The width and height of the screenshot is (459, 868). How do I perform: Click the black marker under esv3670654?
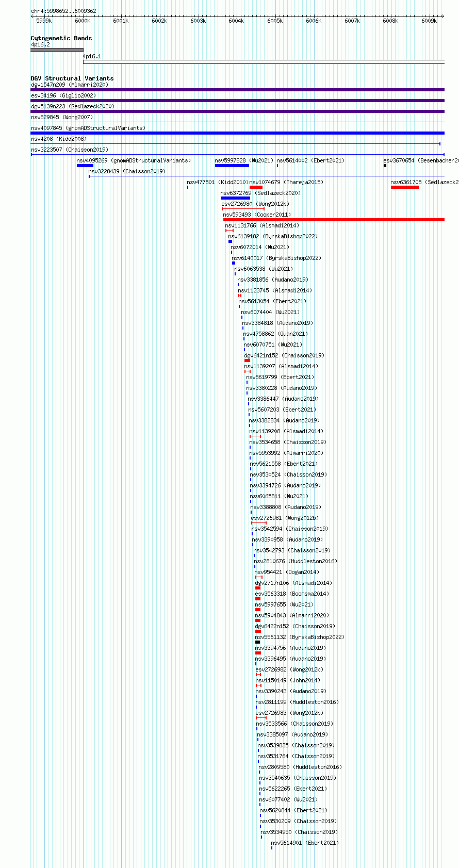pos(385,166)
